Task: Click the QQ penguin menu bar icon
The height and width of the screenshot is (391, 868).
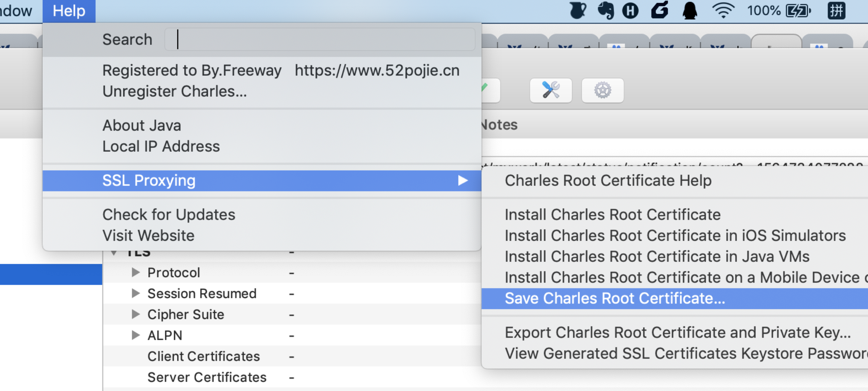Action: [x=690, y=10]
